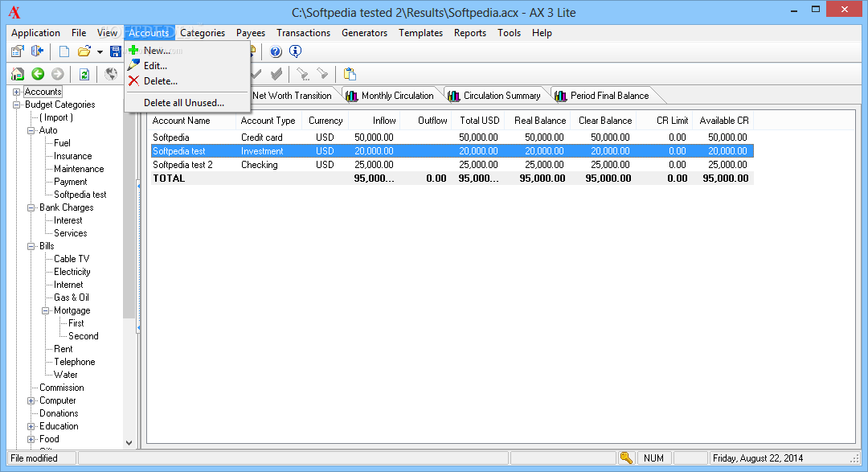Viewport: 868px width, 472px height.
Task: Click the single checkmark toolbar icon
Action: 256,74
